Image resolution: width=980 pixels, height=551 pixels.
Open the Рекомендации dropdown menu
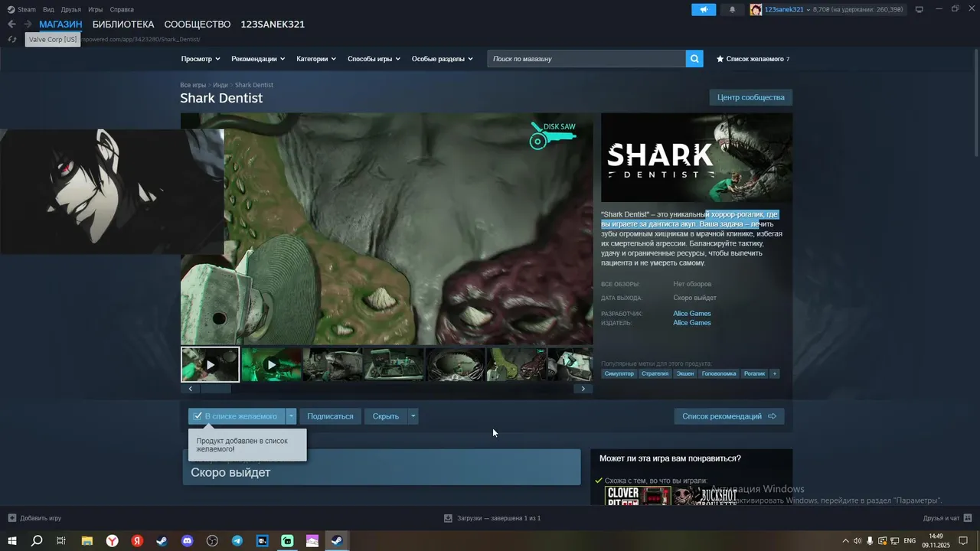coord(258,59)
